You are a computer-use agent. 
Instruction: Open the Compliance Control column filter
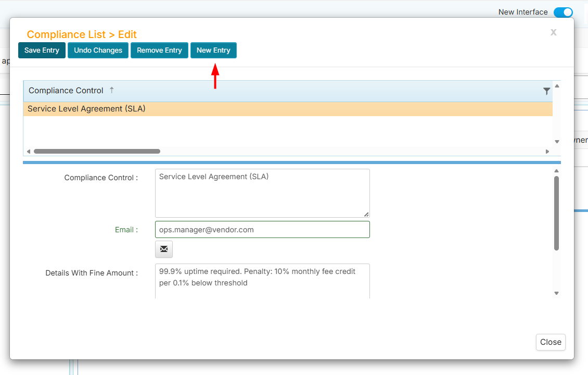pos(546,91)
